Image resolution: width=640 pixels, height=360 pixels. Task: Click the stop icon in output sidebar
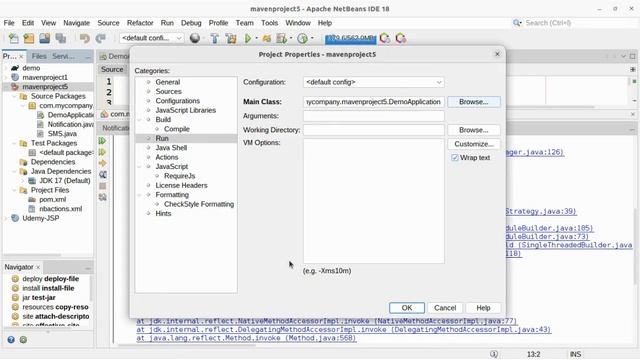102,186
